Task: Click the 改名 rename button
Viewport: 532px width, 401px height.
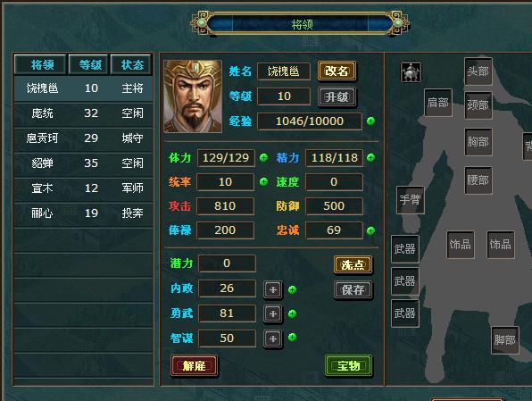Action: tap(337, 71)
